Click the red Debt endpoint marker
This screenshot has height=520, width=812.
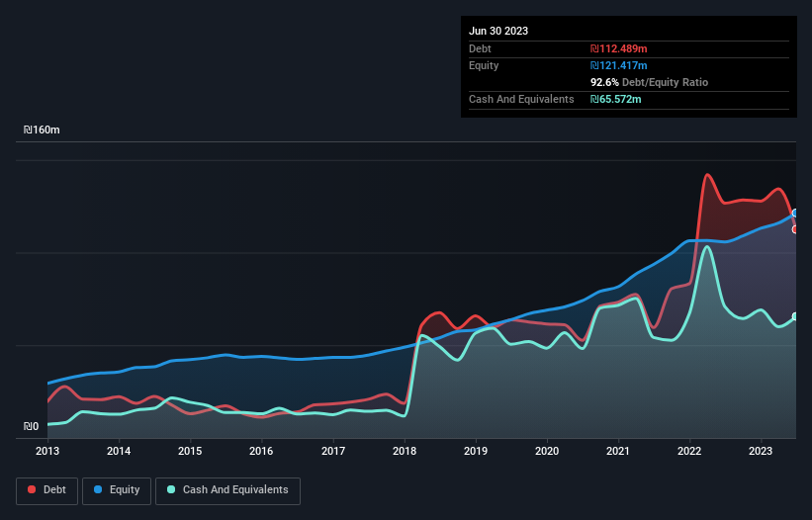pyautogui.click(x=795, y=229)
